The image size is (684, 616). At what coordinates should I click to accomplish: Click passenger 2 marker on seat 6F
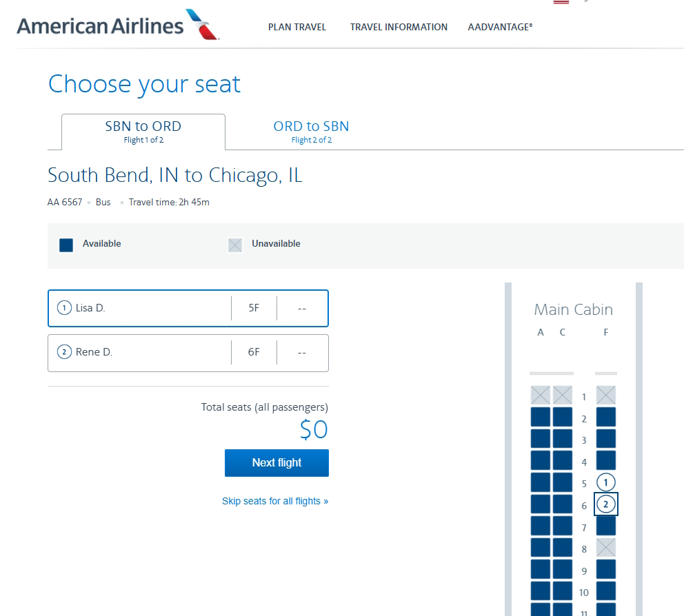pos(606,504)
